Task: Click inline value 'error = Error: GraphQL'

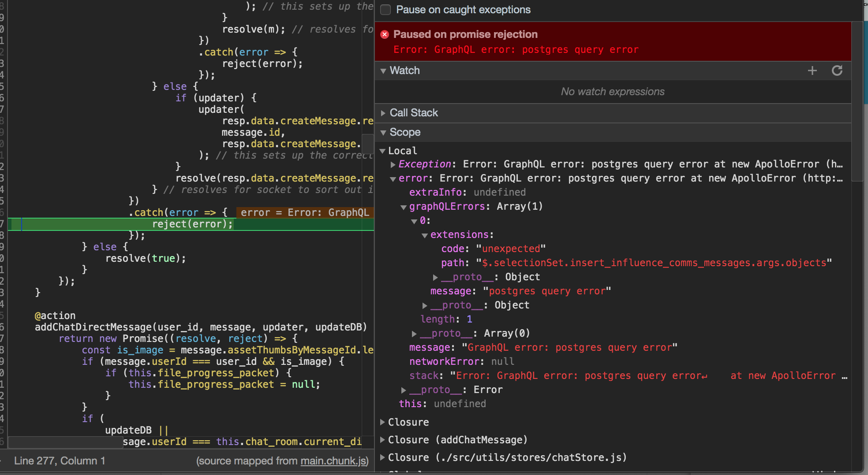Action: click(305, 212)
